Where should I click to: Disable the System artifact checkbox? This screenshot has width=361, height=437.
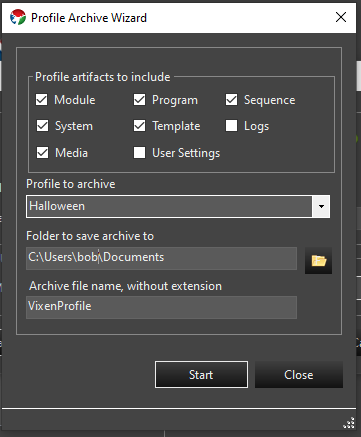(x=42, y=126)
